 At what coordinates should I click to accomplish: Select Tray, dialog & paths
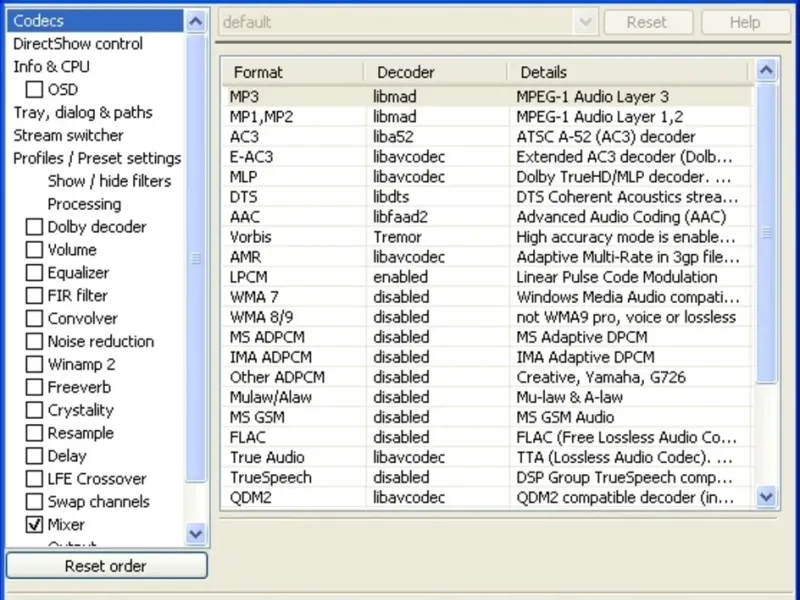83,112
